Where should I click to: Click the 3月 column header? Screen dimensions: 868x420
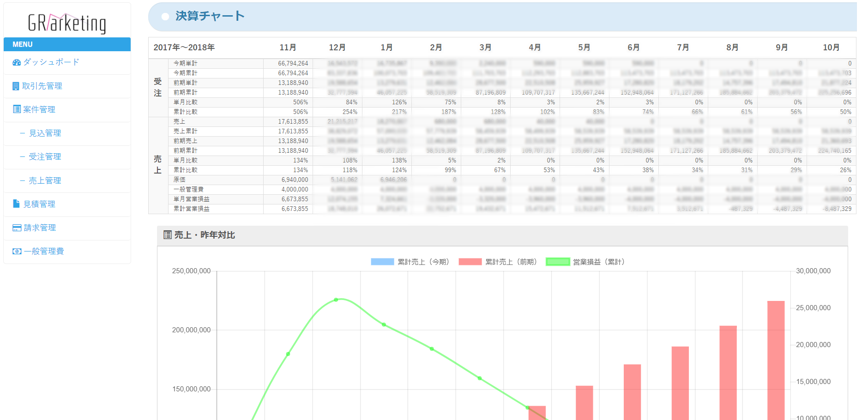(x=485, y=48)
